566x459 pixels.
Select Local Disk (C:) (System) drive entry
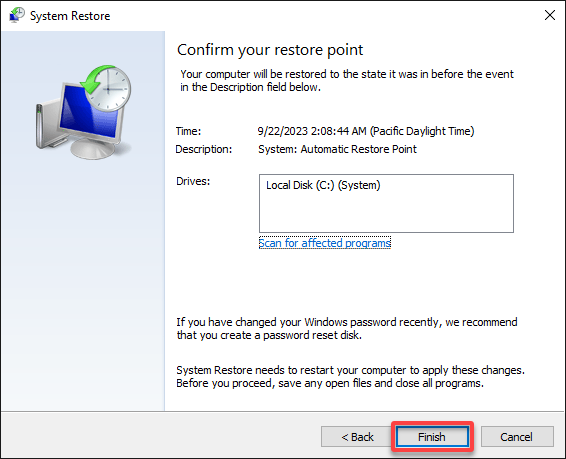(323, 185)
